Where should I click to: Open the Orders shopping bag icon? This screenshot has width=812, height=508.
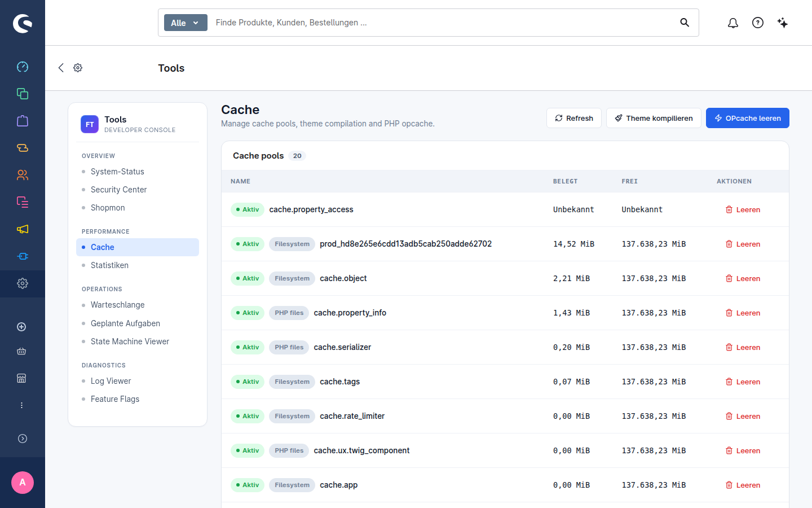pyautogui.click(x=23, y=121)
